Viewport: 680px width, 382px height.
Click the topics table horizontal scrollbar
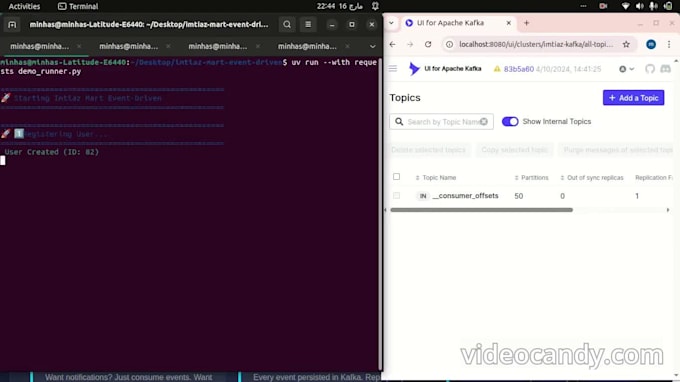[x=481, y=210]
